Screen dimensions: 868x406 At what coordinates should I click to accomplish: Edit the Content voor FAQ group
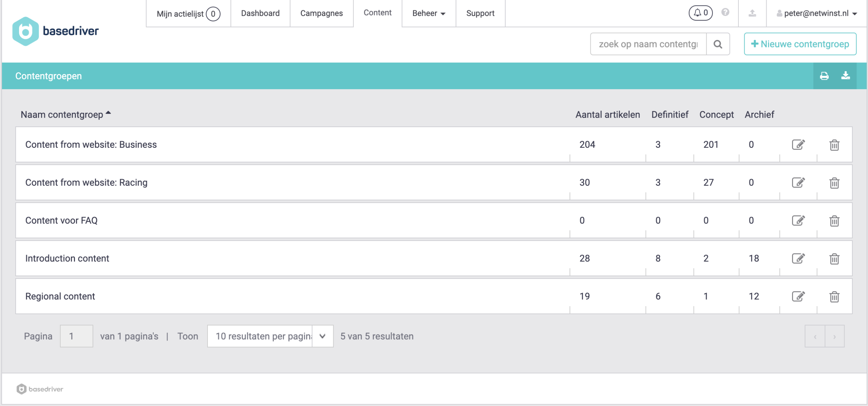(x=798, y=220)
